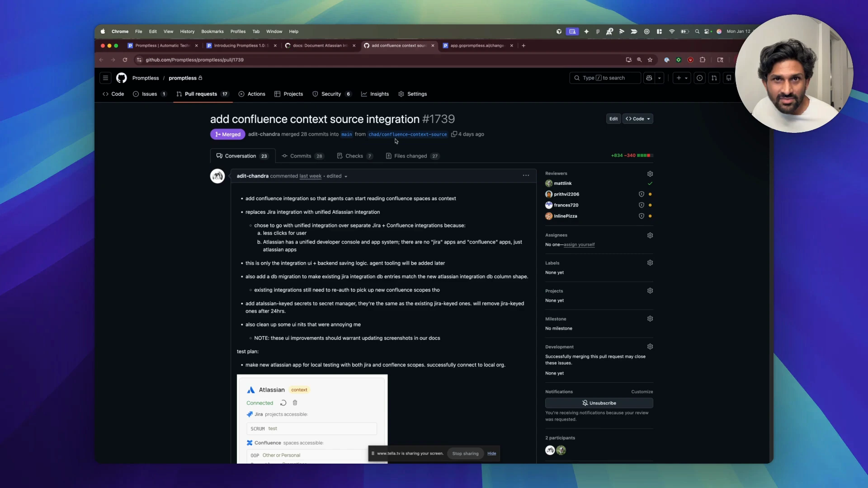Viewport: 868px width, 488px height.
Task: Click the comment options three-dot menu
Action: (526, 176)
